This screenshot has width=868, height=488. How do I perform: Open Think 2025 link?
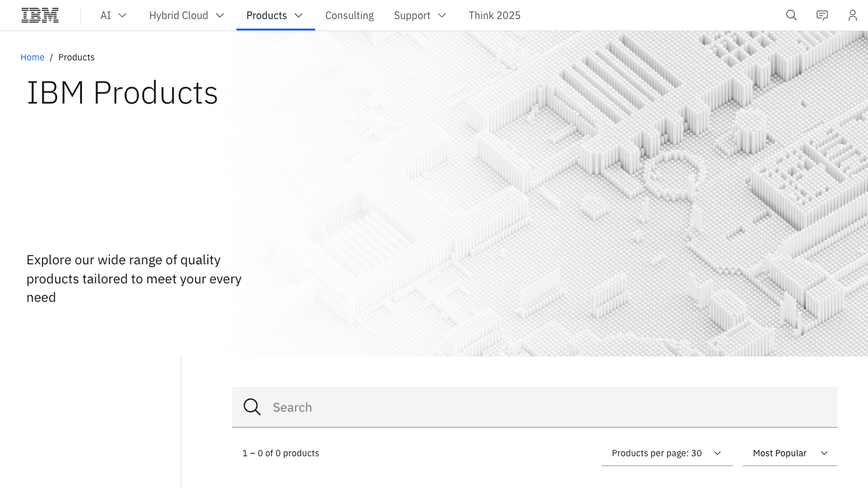click(494, 15)
